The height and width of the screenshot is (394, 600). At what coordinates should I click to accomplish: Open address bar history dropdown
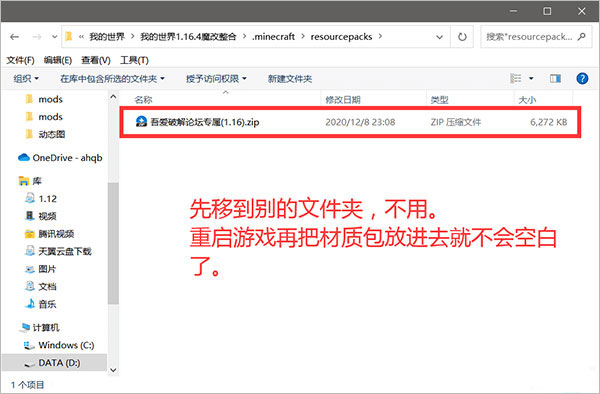click(x=439, y=37)
